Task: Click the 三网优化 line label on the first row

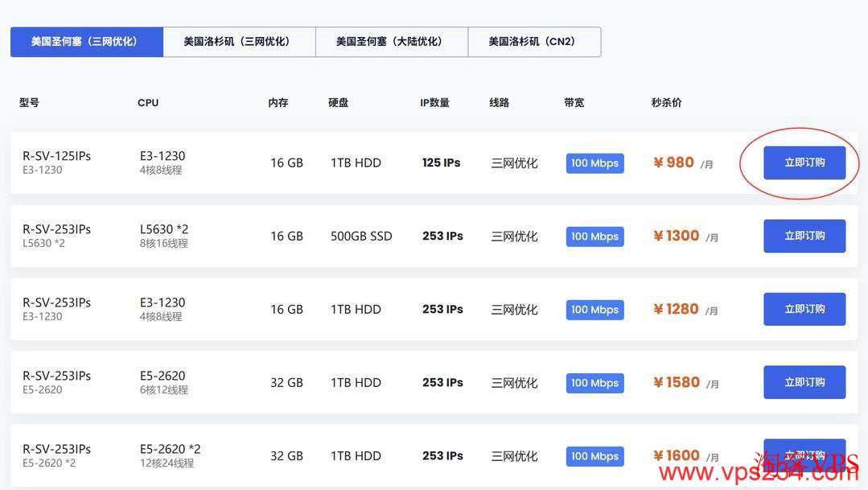Action: (x=515, y=163)
